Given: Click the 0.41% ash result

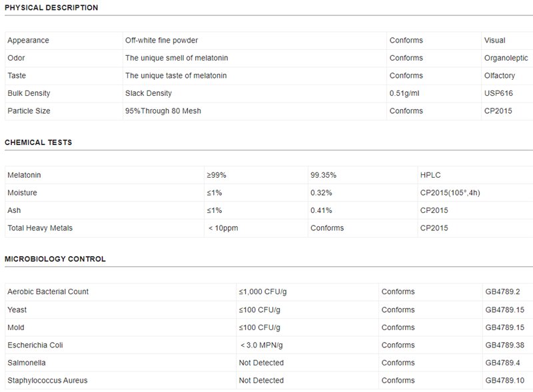Looking at the screenshot, I should coord(321,210).
